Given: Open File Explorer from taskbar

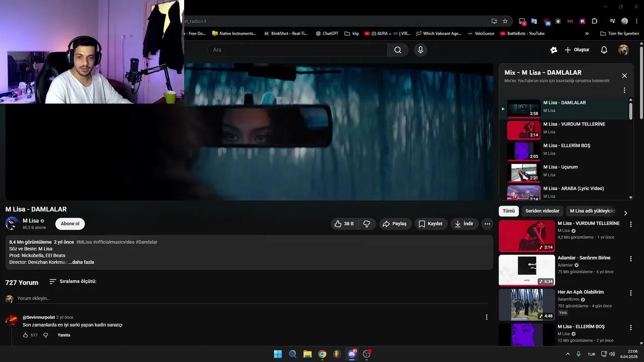Looking at the screenshot, I should click(x=307, y=354).
